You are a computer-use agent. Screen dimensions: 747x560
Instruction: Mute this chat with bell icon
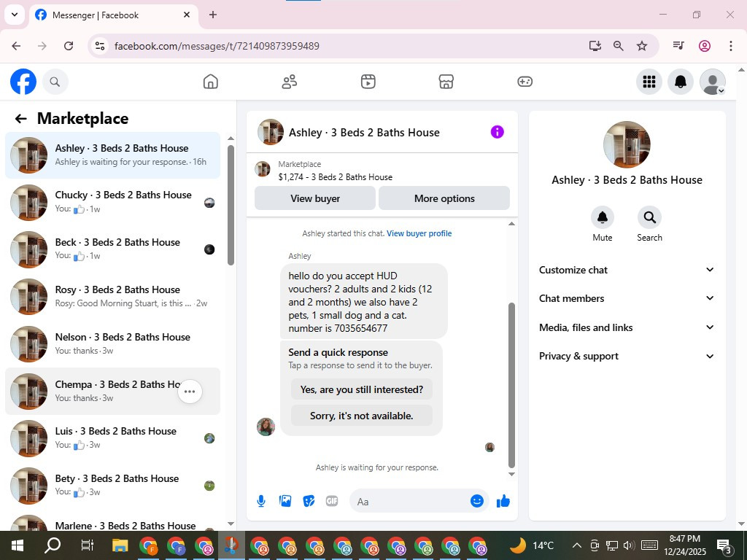[x=602, y=217]
